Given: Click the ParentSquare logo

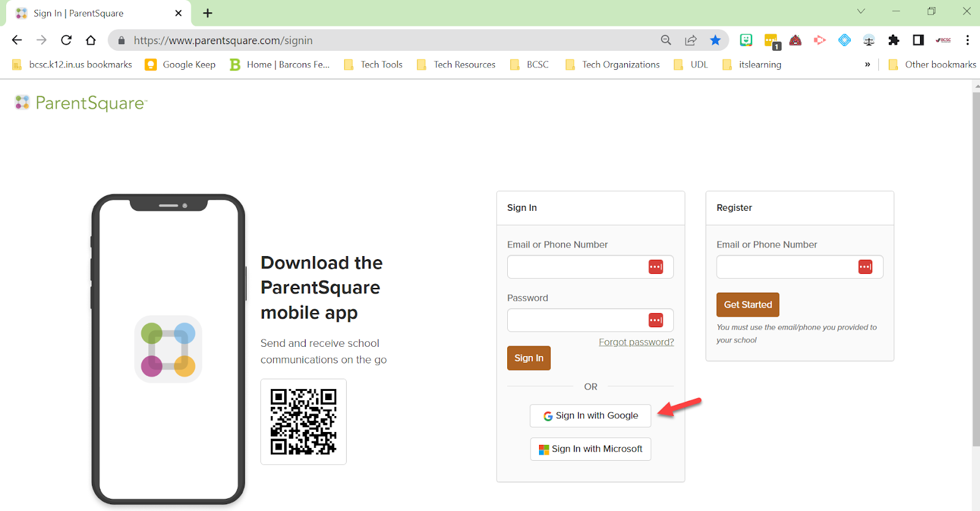Looking at the screenshot, I should click(x=81, y=103).
